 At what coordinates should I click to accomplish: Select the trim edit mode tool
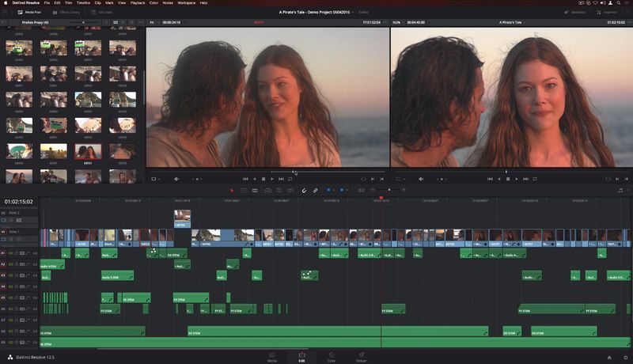pyautogui.click(x=244, y=190)
